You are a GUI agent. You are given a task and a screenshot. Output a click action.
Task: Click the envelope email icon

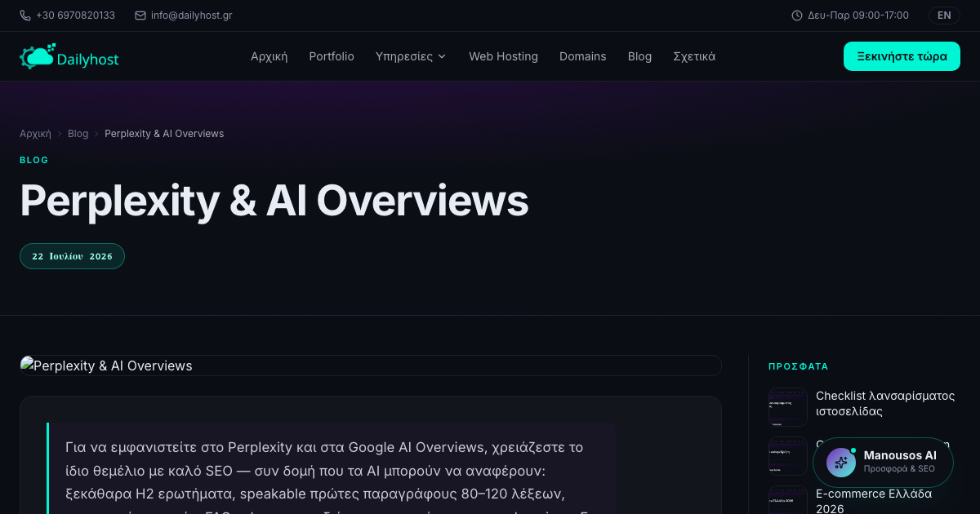coord(140,16)
